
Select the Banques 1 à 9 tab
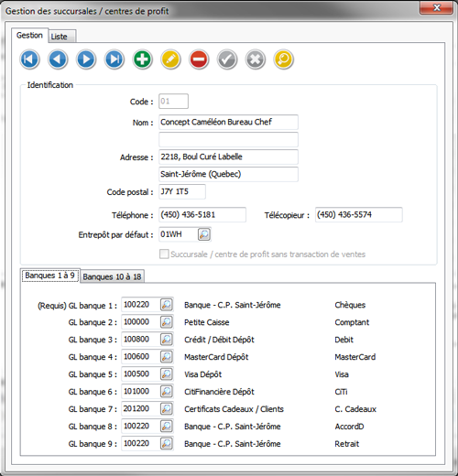50,276
